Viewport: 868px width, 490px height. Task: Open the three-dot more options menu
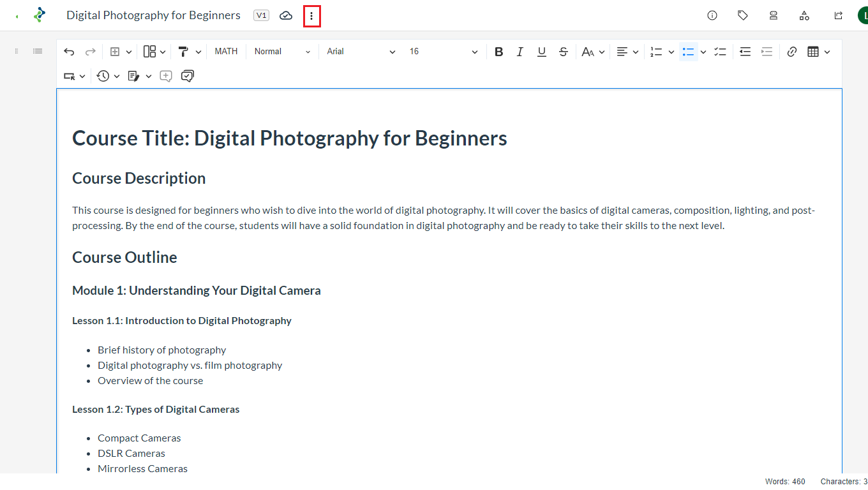pos(311,16)
